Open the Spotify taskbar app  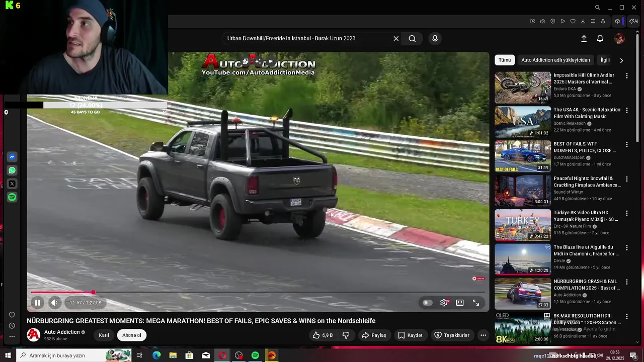[x=255, y=355]
